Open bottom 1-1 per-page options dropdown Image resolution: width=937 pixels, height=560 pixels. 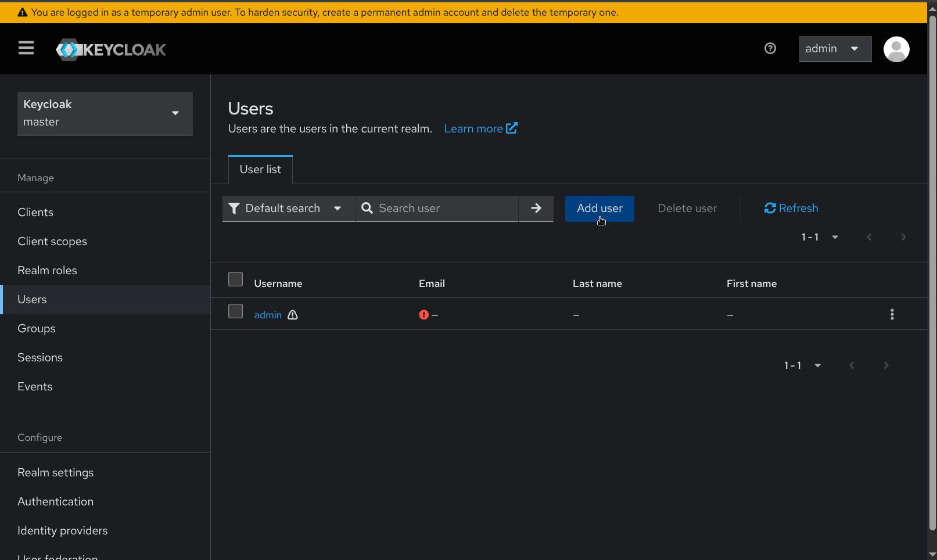pyautogui.click(x=802, y=365)
